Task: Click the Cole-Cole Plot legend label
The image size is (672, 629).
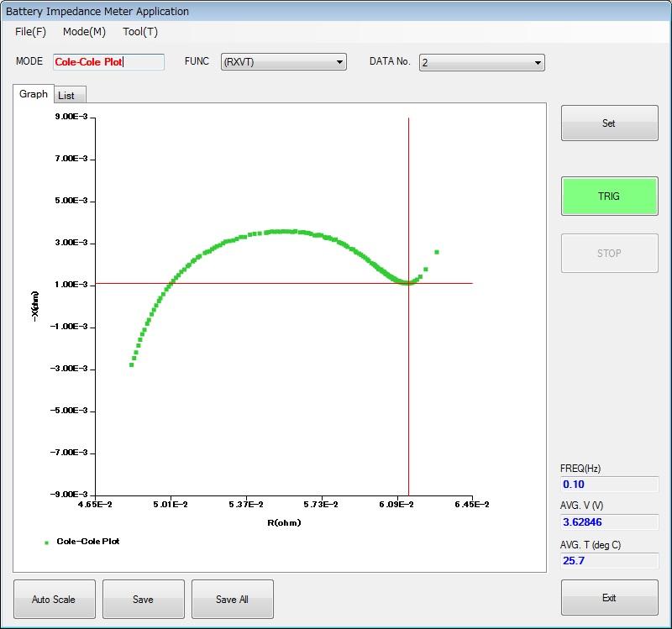Action: (88, 541)
